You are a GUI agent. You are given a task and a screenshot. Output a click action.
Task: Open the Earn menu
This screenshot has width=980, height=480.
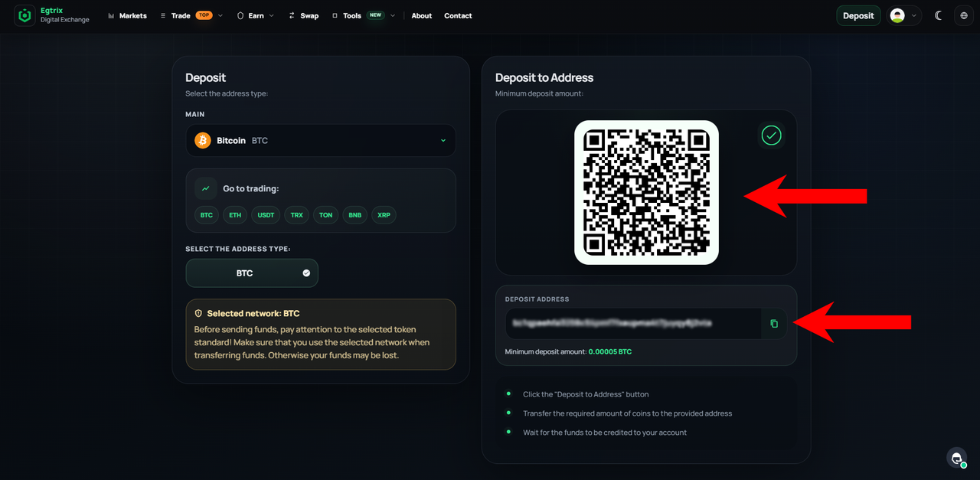[256, 15]
